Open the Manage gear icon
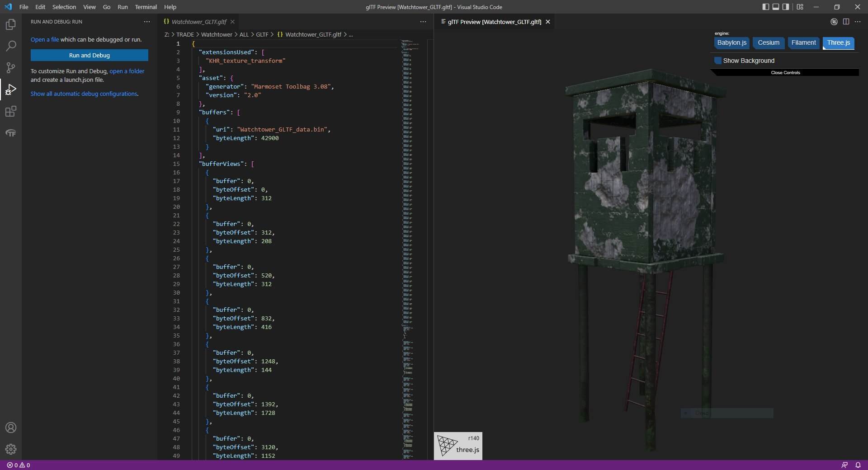868x470 pixels. pos(11,449)
